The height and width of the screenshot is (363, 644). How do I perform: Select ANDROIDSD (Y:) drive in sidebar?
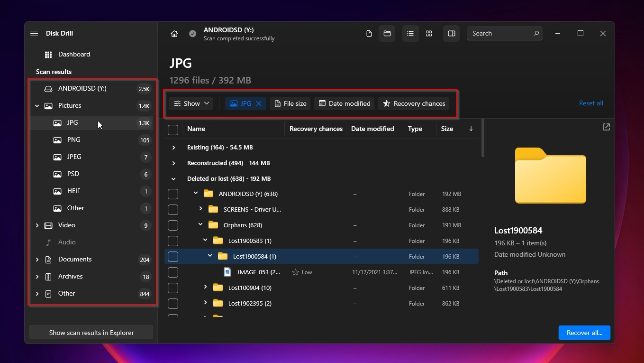[91, 89]
